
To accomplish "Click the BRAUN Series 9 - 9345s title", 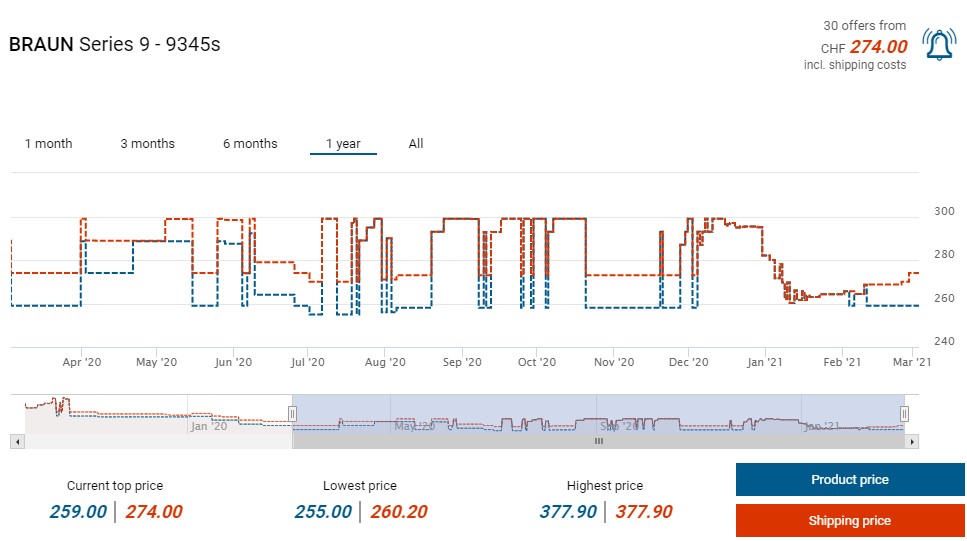I will 114,45.
